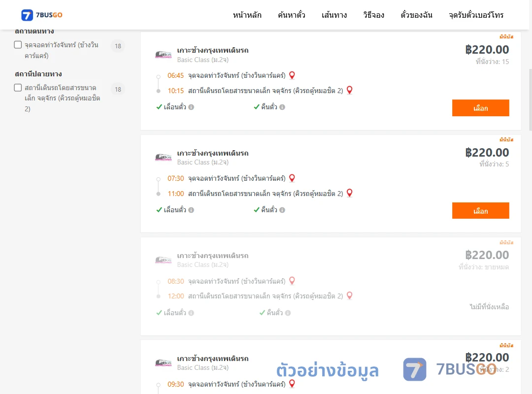Click the map pin beside the 07:30 departure stop
The image size is (532, 394).
[x=292, y=178]
